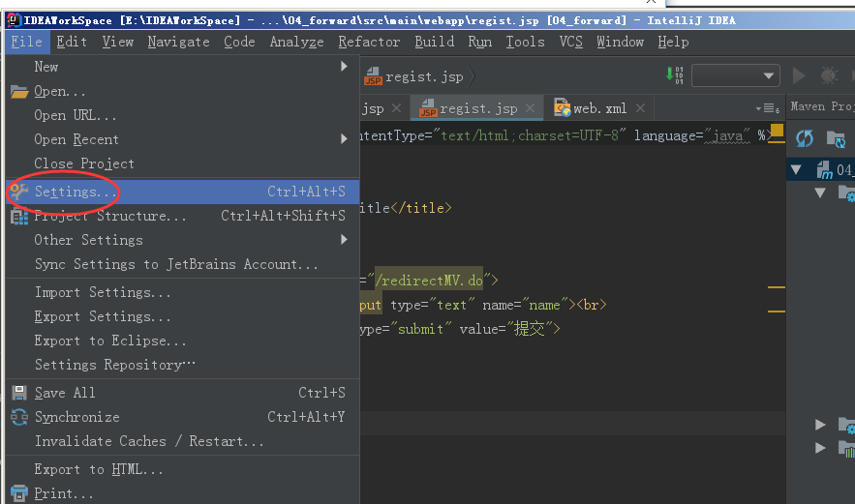The image size is (855, 504).
Task: Show the hidden tabs list dropdown
Action: (x=768, y=108)
